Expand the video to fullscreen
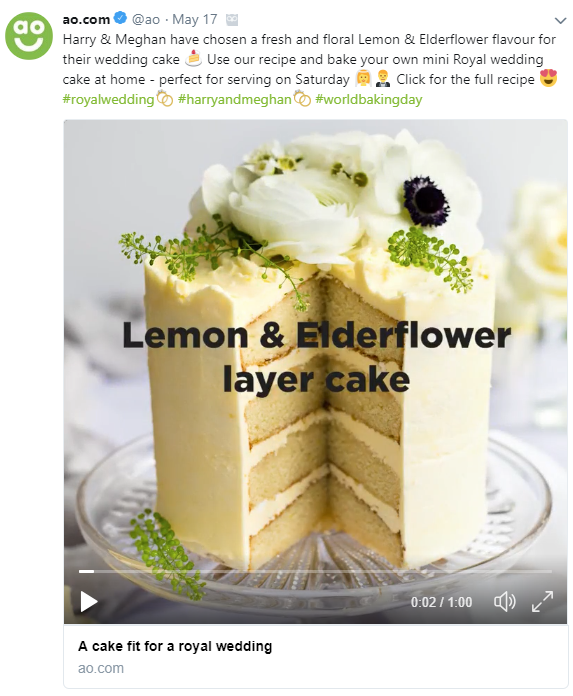Viewport: 573px width, 696px height. coord(542,601)
